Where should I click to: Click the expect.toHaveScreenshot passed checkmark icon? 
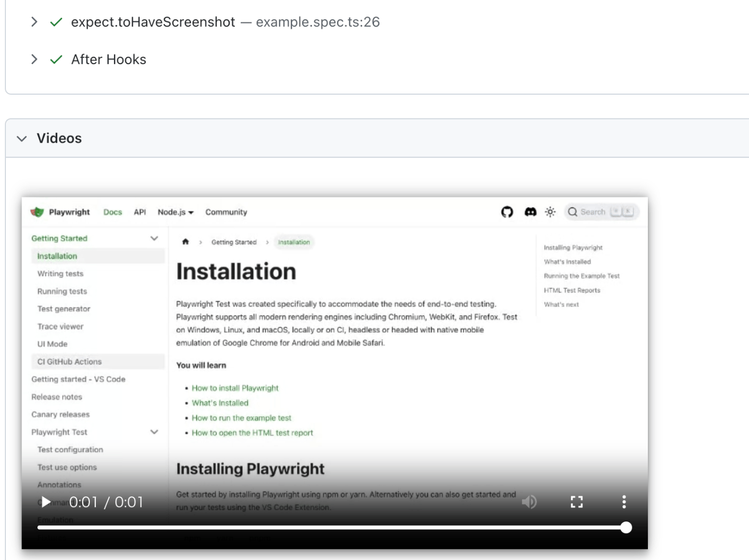click(56, 22)
